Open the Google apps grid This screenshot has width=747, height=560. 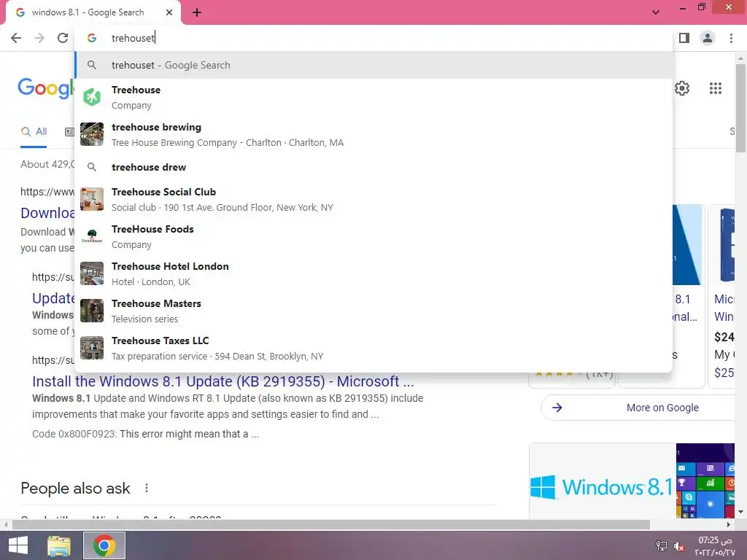[x=716, y=88]
